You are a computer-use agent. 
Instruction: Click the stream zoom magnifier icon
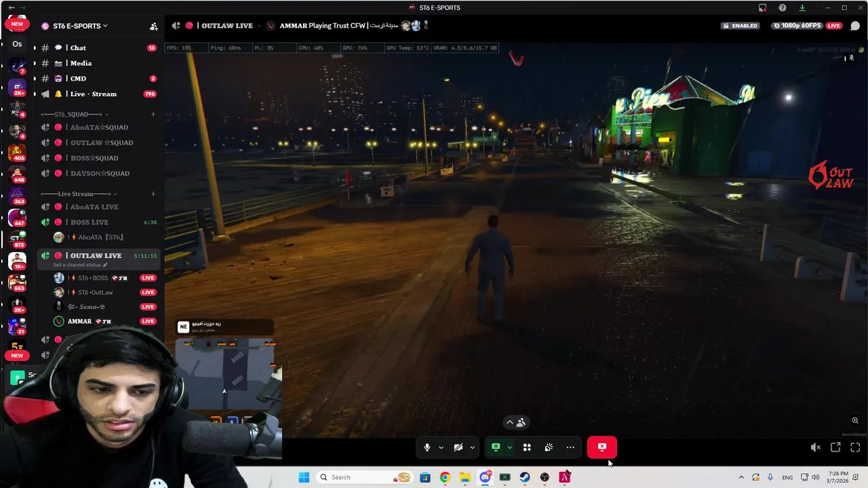(x=855, y=420)
